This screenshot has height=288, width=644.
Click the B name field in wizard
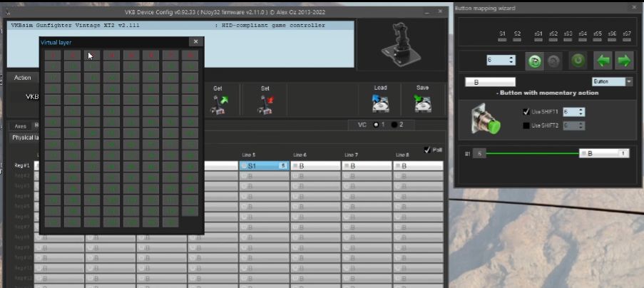[x=490, y=82]
